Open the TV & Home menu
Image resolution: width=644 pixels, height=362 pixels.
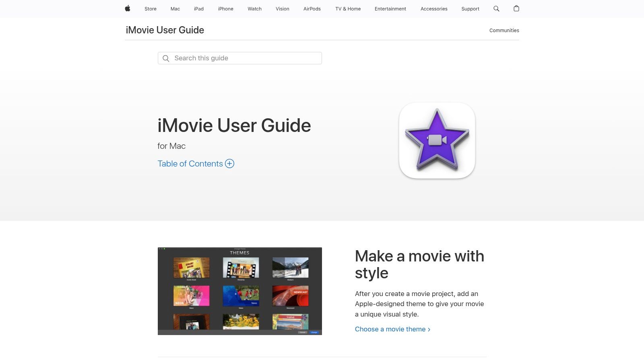348,9
